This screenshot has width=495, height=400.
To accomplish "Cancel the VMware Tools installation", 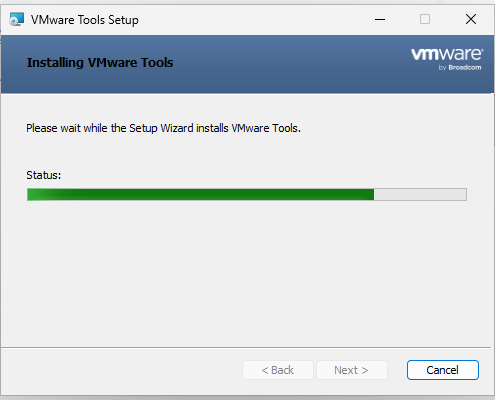I will [443, 370].
